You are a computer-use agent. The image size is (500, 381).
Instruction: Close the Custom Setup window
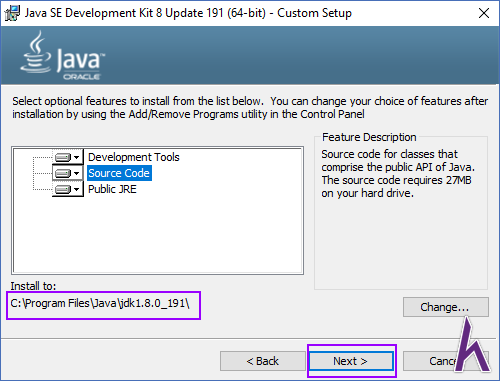484,13
